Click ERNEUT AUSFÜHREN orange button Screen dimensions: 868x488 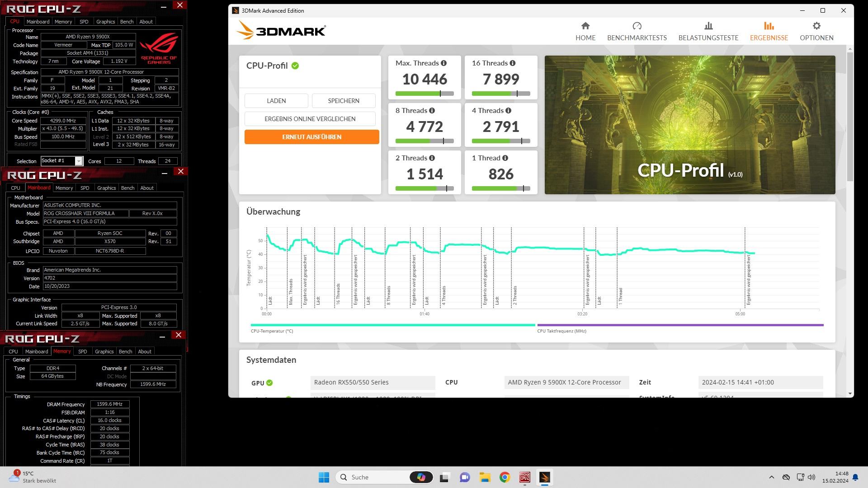click(x=312, y=137)
